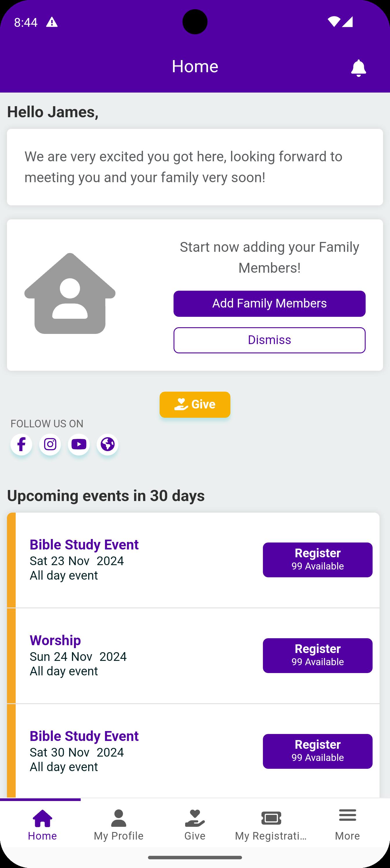Open notifications bell icon
Viewport: 390px width, 868px height.
[358, 68]
